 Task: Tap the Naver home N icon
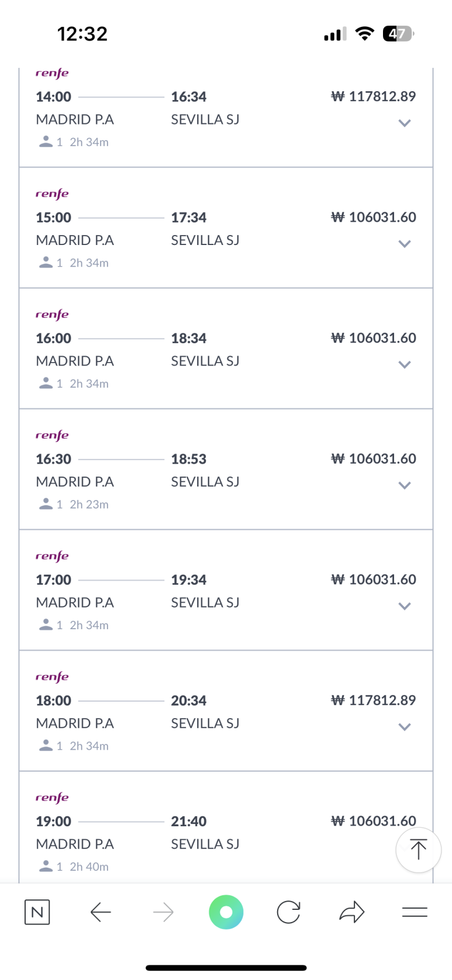coord(37,912)
